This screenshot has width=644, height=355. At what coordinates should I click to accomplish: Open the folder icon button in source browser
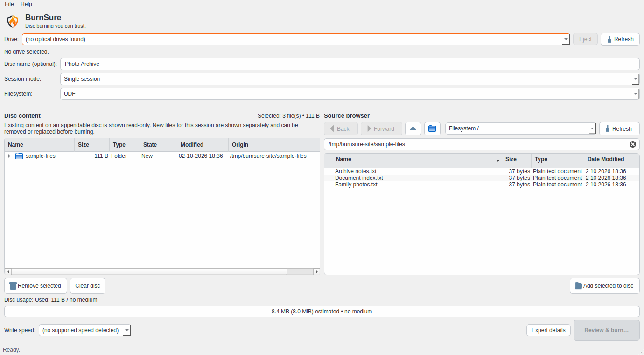click(432, 128)
